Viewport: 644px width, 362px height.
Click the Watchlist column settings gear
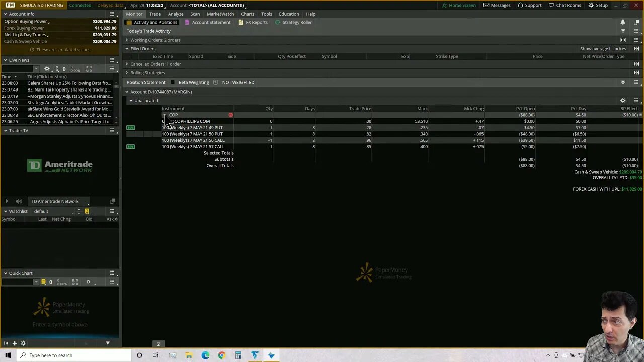pyautogui.click(x=116, y=219)
